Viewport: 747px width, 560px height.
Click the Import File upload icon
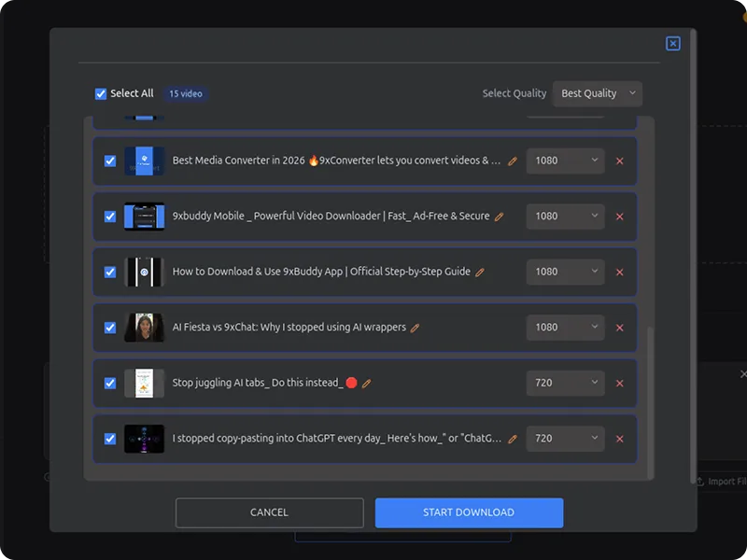pos(698,481)
